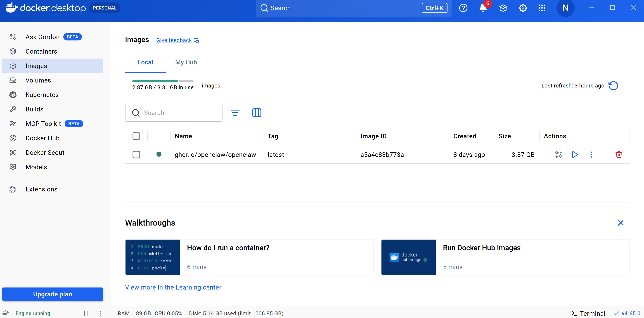Click the Upgrade plan button

click(x=52, y=294)
